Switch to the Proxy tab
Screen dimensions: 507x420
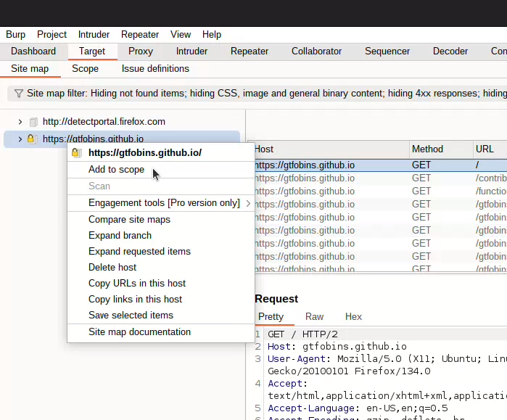[x=141, y=52]
